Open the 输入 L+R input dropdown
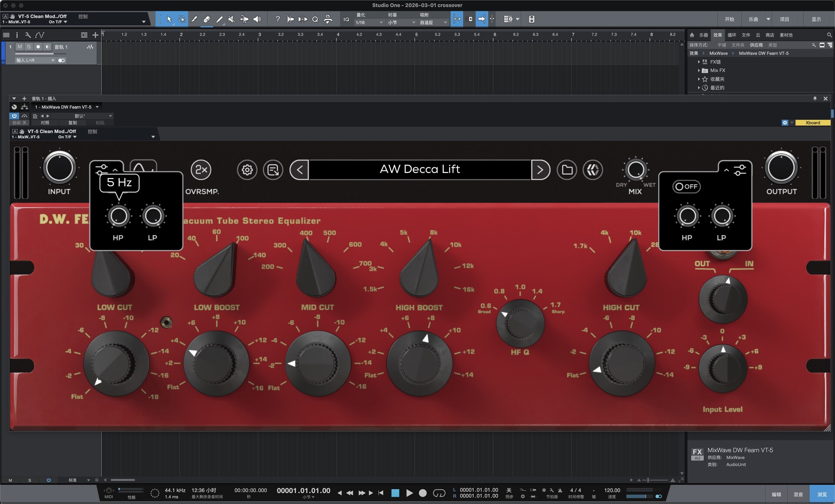 click(x=35, y=60)
